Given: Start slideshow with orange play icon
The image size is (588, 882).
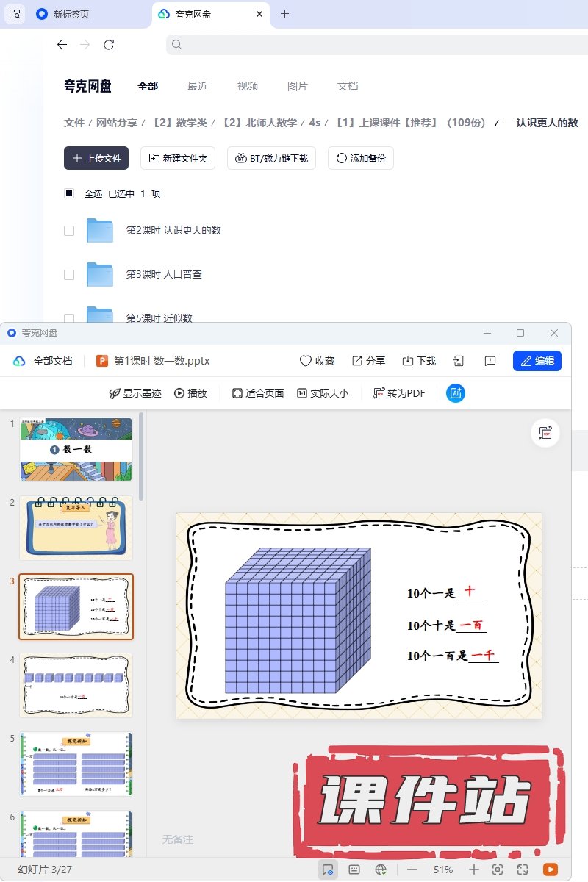Looking at the screenshot, I should 548,870.
